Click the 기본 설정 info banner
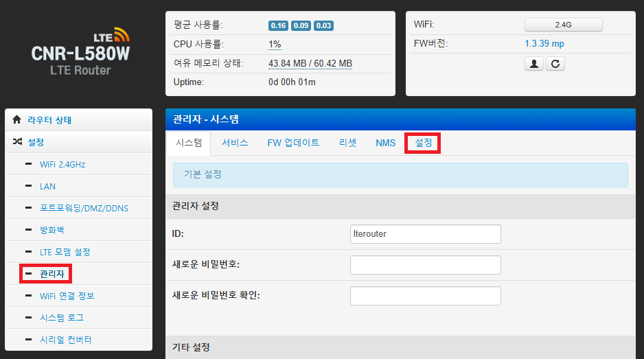The image size is (644, 359). coord(400,175)
